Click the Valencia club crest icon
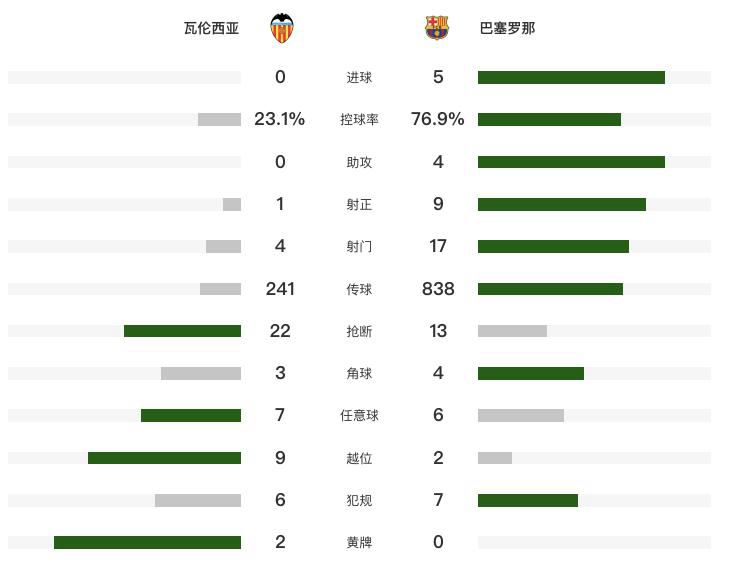 click(x=281, y=29)
